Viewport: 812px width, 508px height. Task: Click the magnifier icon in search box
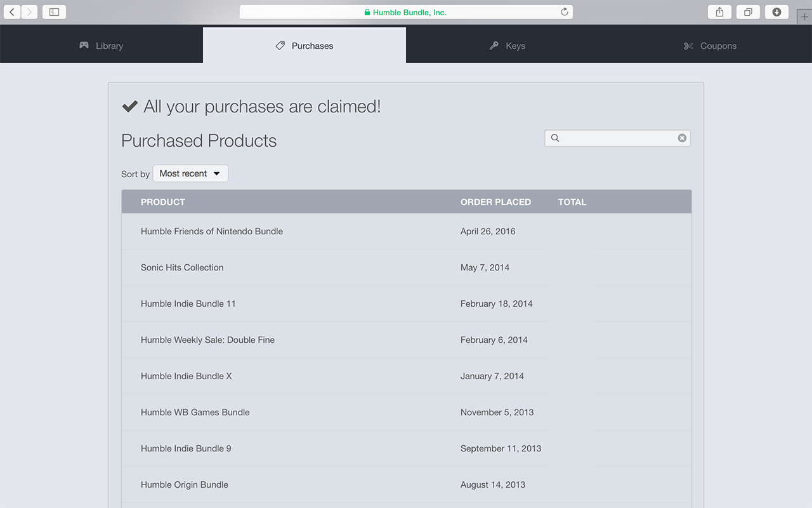[x=555, y=138]
